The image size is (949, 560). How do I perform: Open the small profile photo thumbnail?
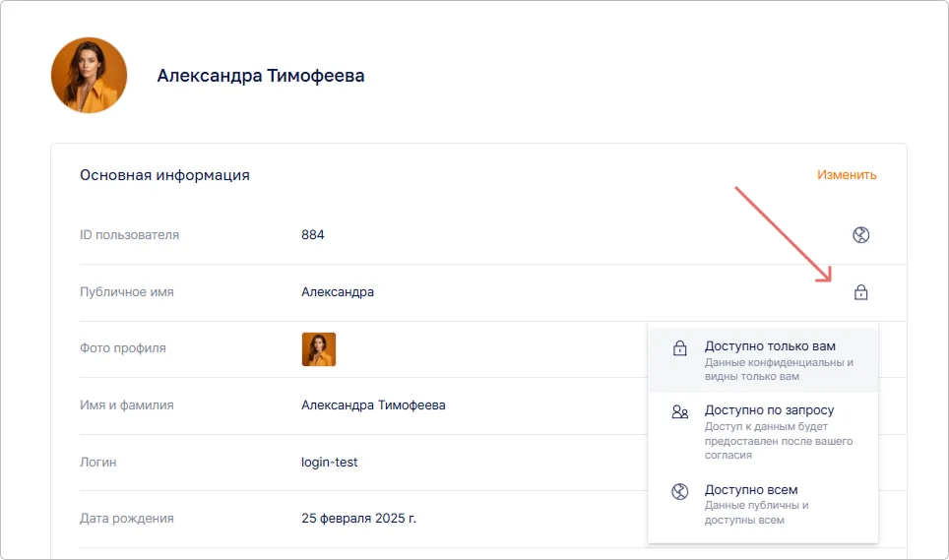click(x=318, y=349)
